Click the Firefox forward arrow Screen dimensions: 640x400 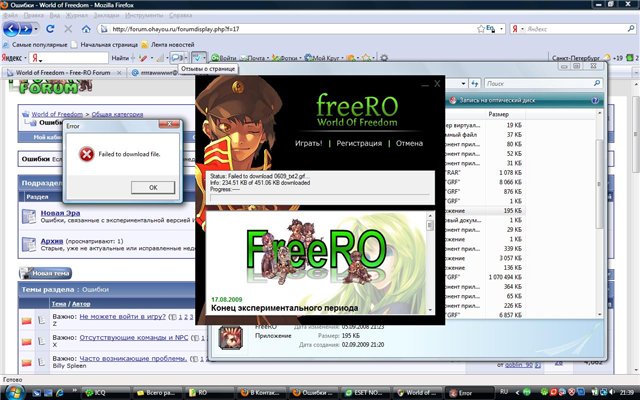(26, 29)
